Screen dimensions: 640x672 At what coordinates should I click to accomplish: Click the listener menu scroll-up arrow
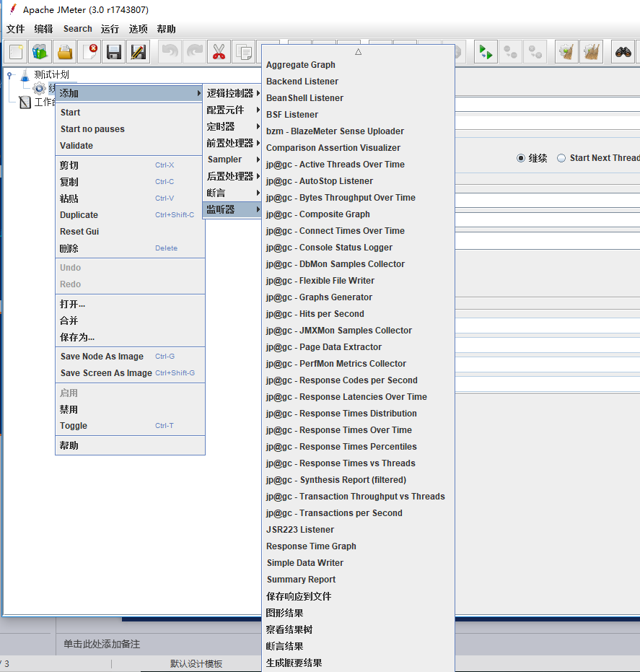358,52
